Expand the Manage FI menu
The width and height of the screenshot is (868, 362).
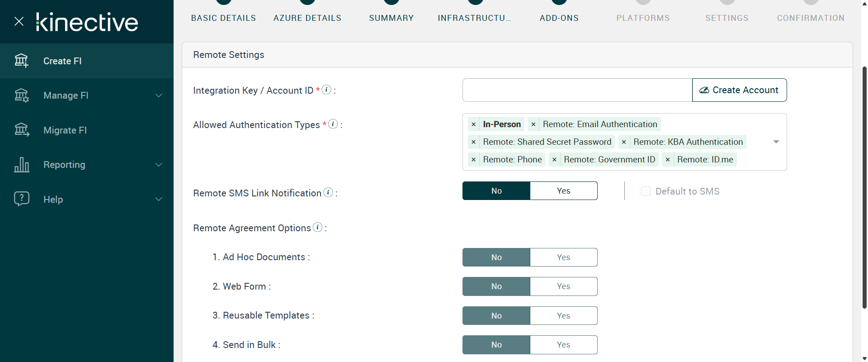coord(159,95)
